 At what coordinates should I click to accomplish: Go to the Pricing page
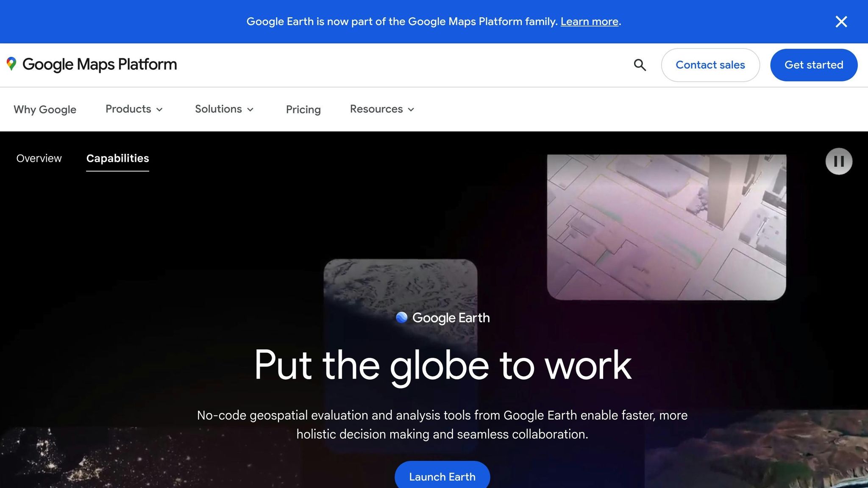pos(303,109)
